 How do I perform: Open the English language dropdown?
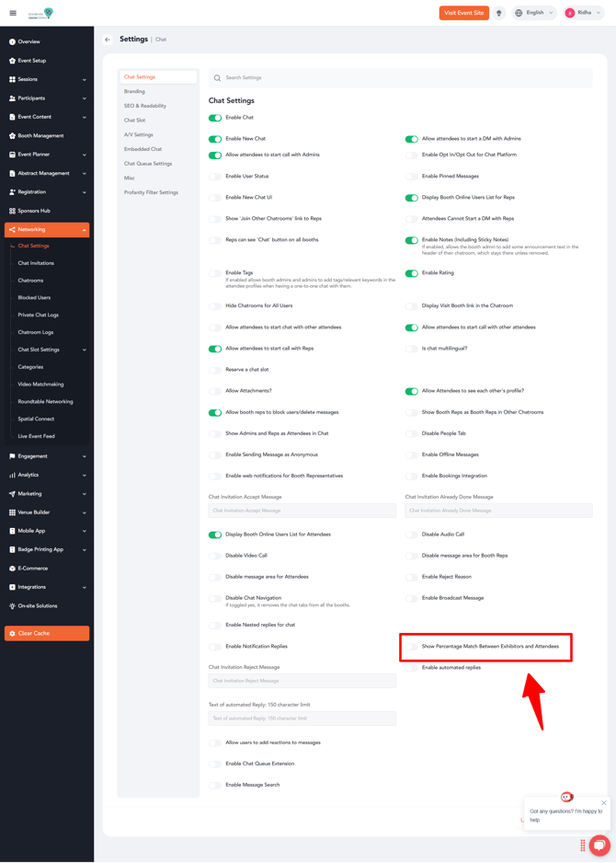534,13
